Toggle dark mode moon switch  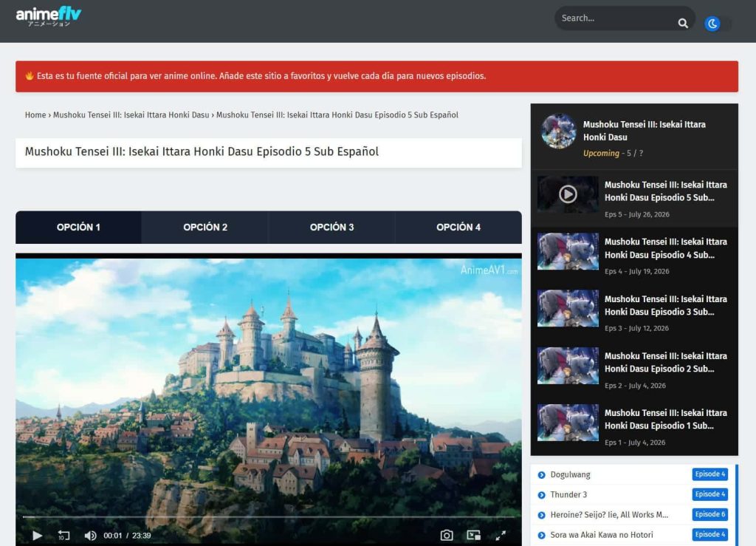click(718, 23)
